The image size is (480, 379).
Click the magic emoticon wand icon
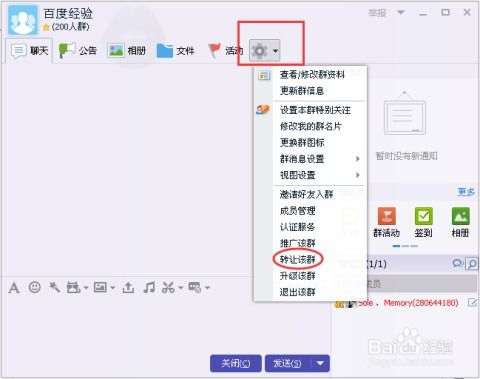(x=54, y=287)
